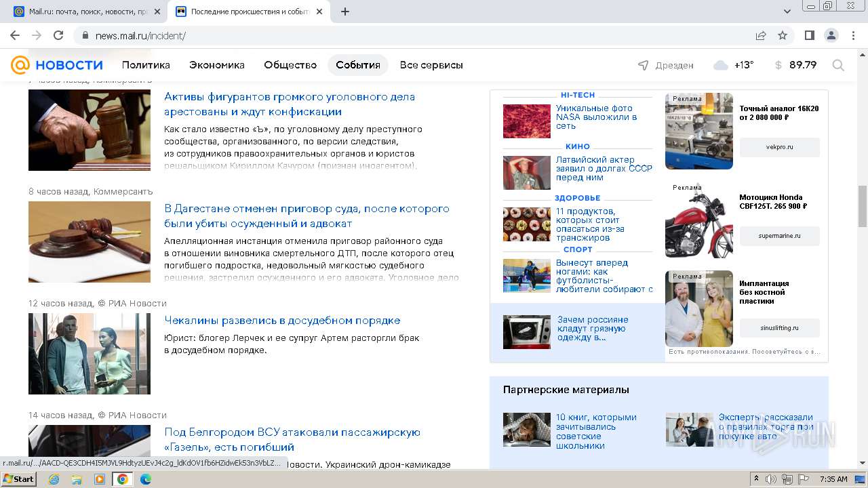
Task: Open article В Дагестане отменен приговор
Action: point(307,216)
